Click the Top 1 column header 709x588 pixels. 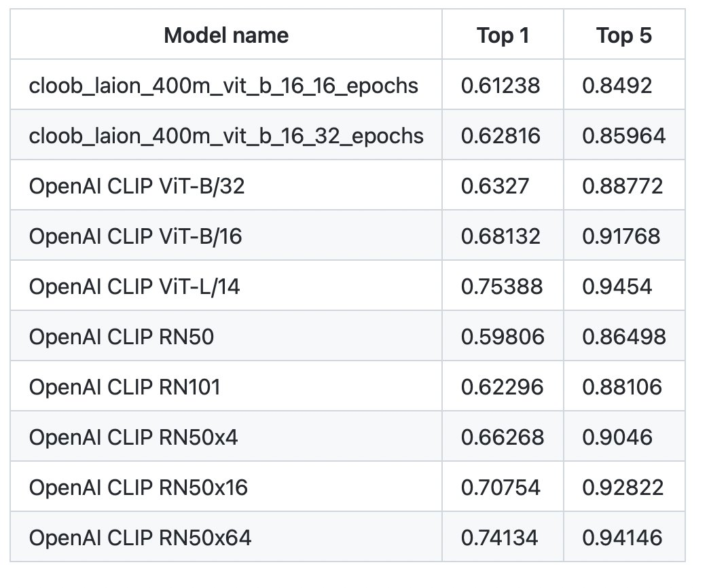[503, 35]
